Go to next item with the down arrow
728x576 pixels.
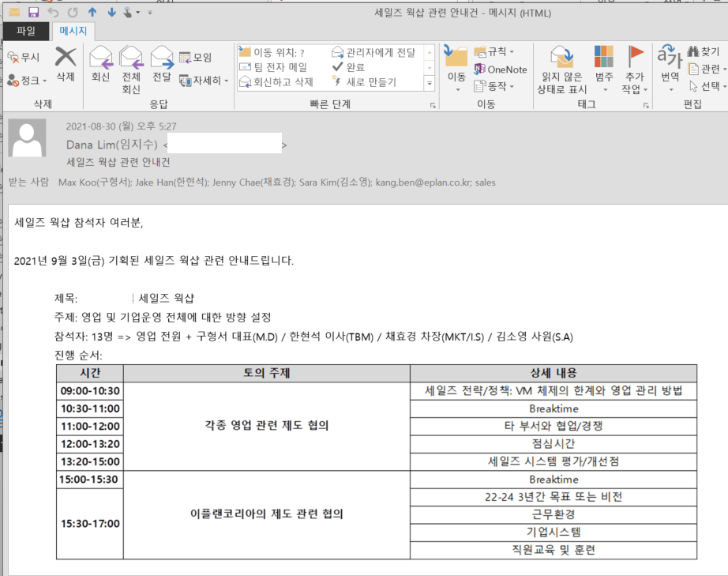111,12
